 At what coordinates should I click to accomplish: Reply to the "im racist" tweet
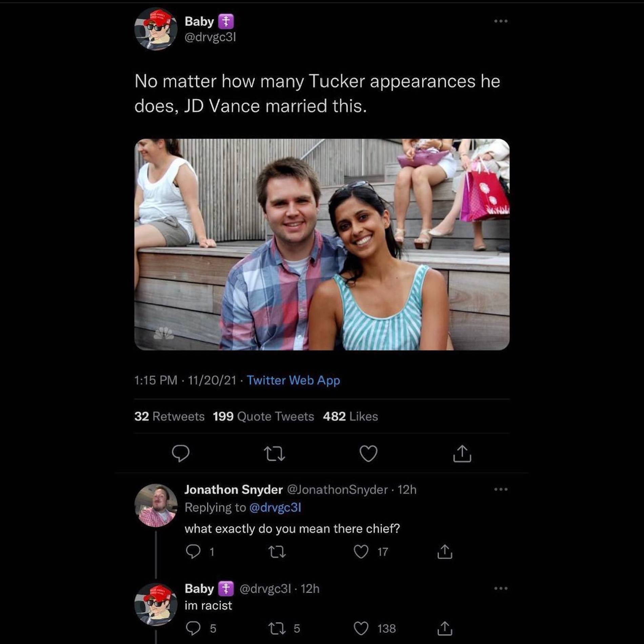(193, 628)
